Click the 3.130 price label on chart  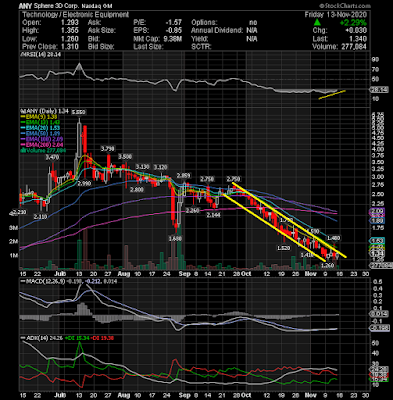143,167
